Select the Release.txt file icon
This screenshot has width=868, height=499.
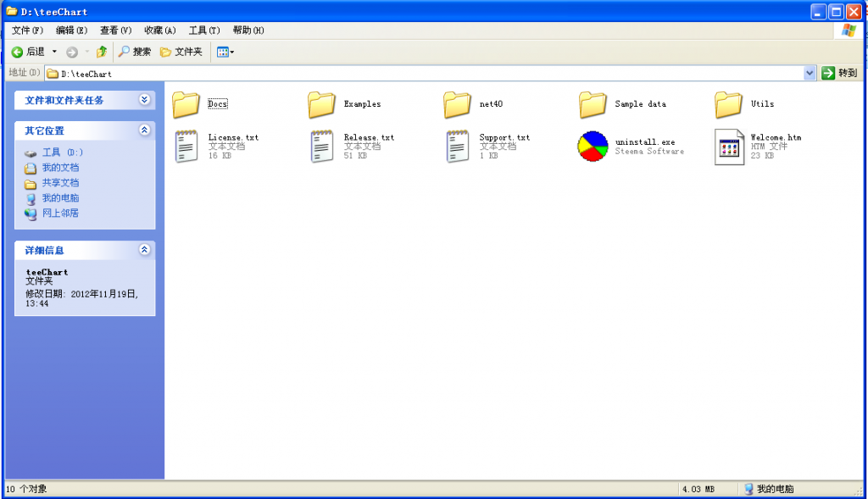[321, 147]
